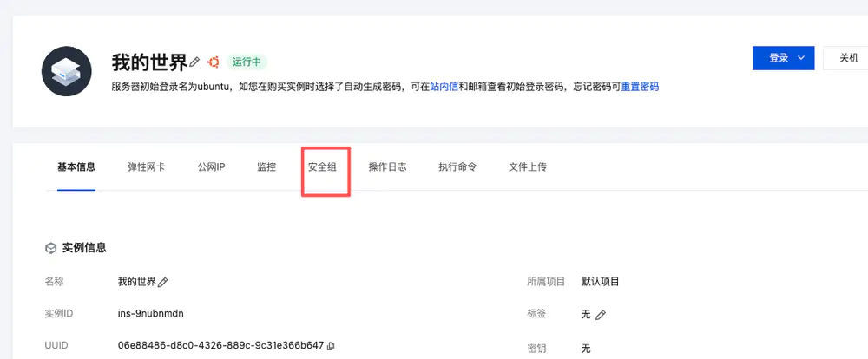Open the 站内信 link

pos(444,87)
